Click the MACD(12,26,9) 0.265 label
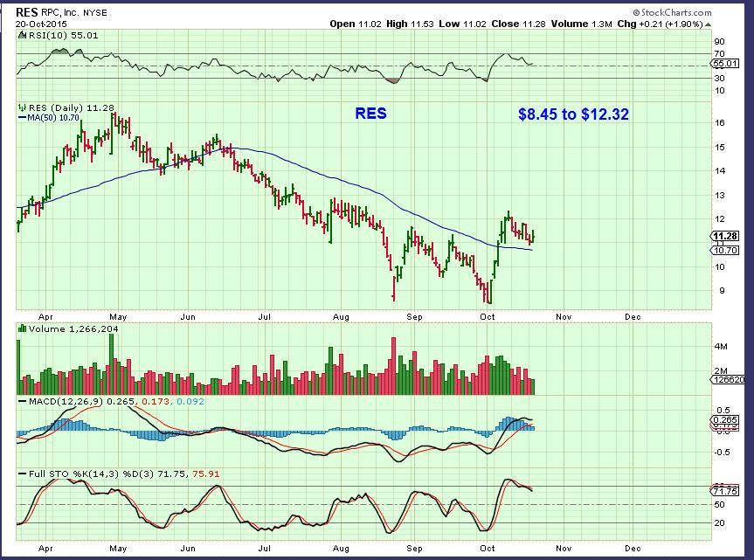 point(82,401)
